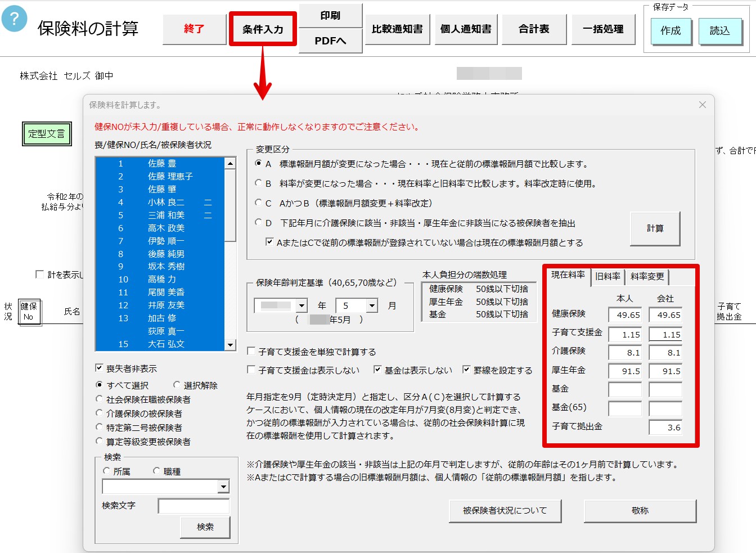Export using the PDFへ button
Viewport: 756px width, 553px height.
click(330, 41)
